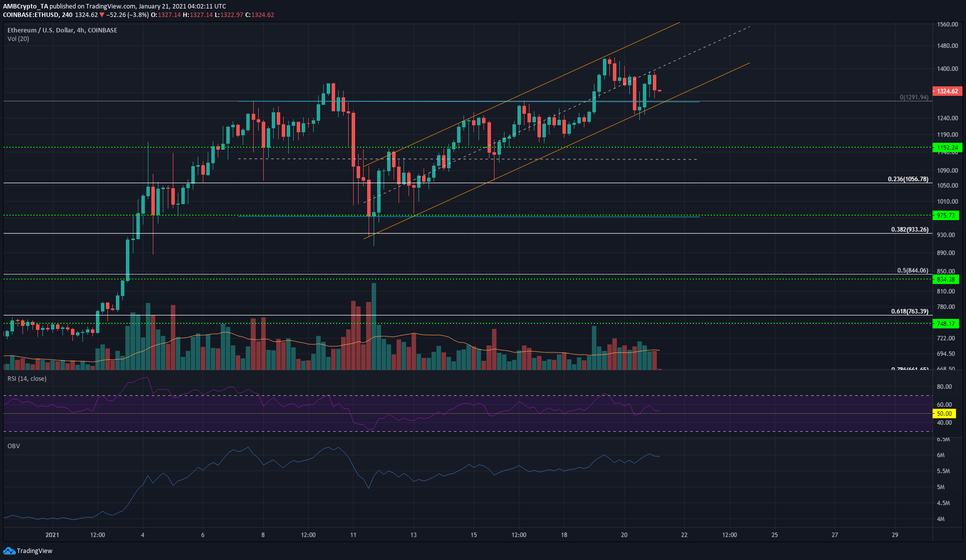Image resolution: width=966 pixels, height=560 pixels.
Task: Click the 2021 date axis label
Action: pos(52,535)
